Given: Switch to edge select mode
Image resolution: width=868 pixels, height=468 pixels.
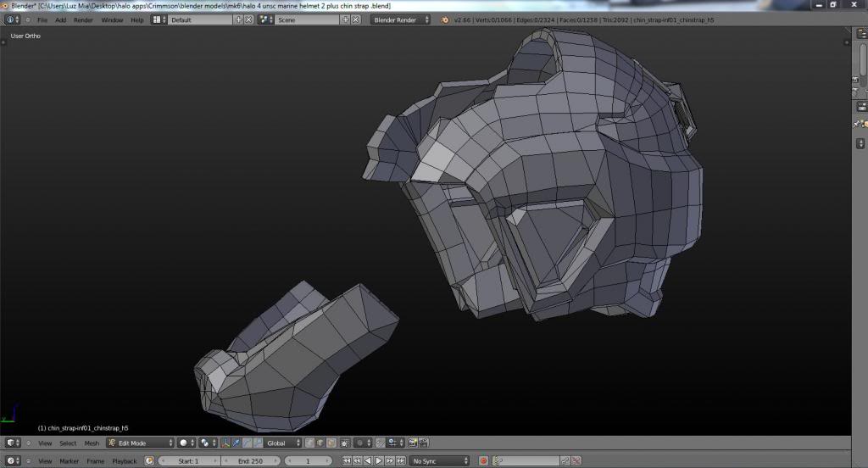Looking at the screenshot, I should tap(320, 443).
